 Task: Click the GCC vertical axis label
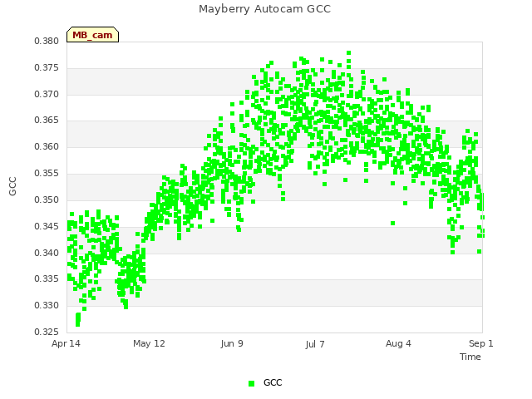[x=12, y=186]
